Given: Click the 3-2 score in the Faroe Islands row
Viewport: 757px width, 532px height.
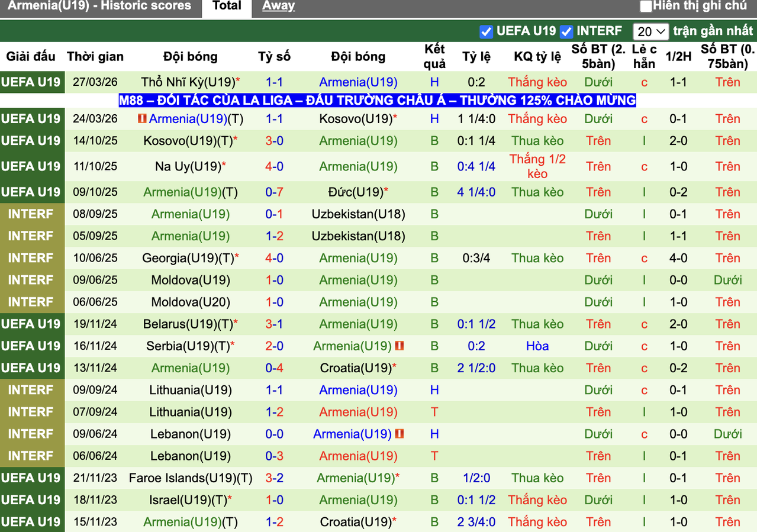Looking at the screenshot, I should tap(274, 478).
